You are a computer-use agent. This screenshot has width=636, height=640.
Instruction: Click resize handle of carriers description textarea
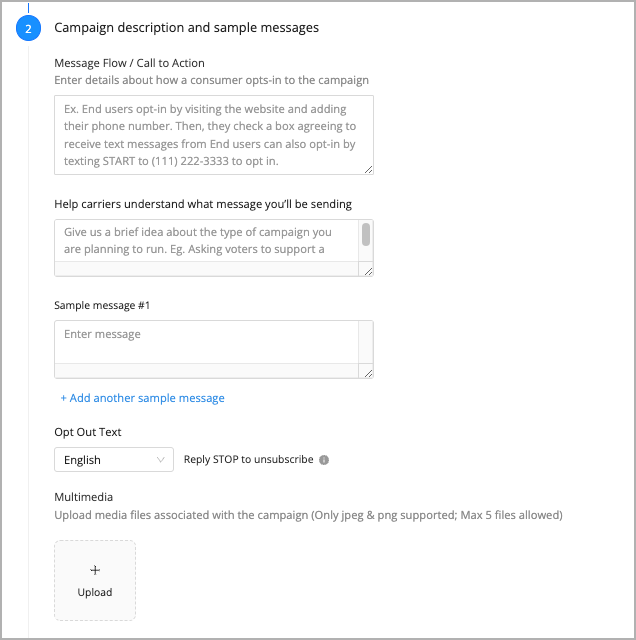click(x=368, y=271)
